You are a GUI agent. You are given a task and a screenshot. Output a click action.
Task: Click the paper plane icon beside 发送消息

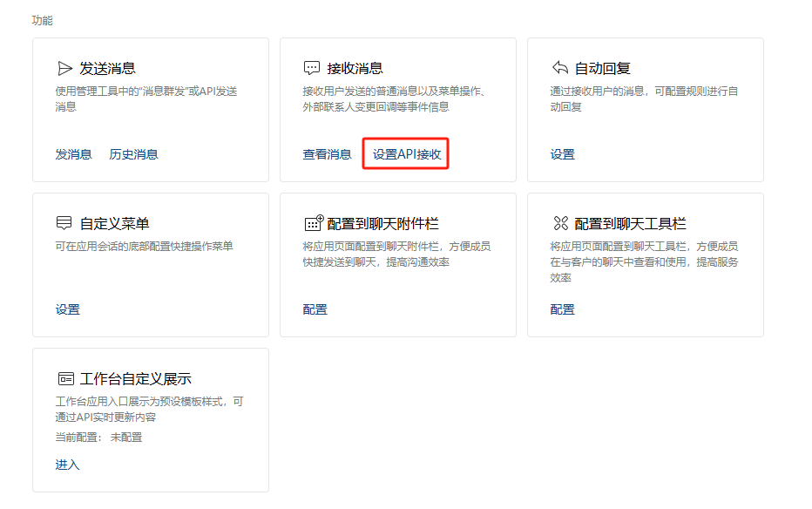tap(64, 68)
